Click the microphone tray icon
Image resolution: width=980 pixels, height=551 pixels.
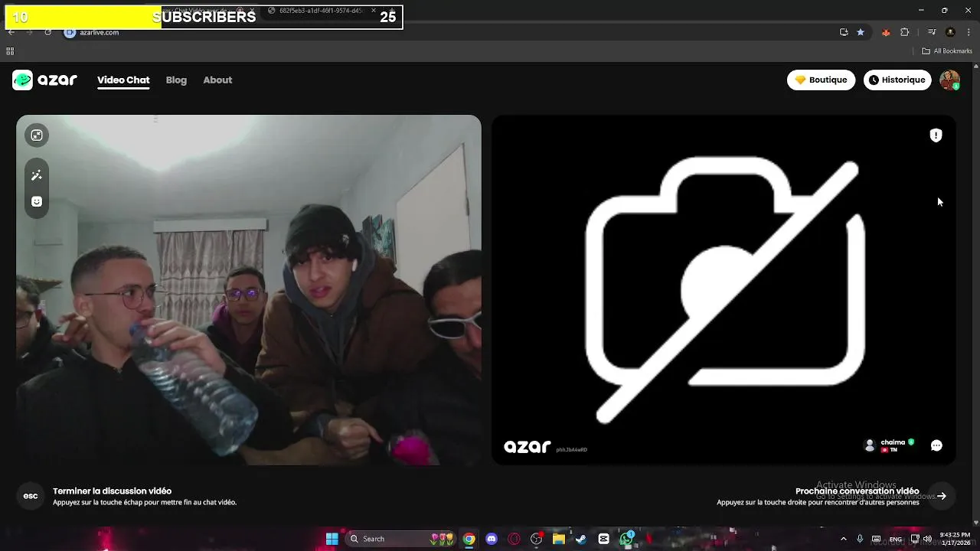tap(860, 539)
